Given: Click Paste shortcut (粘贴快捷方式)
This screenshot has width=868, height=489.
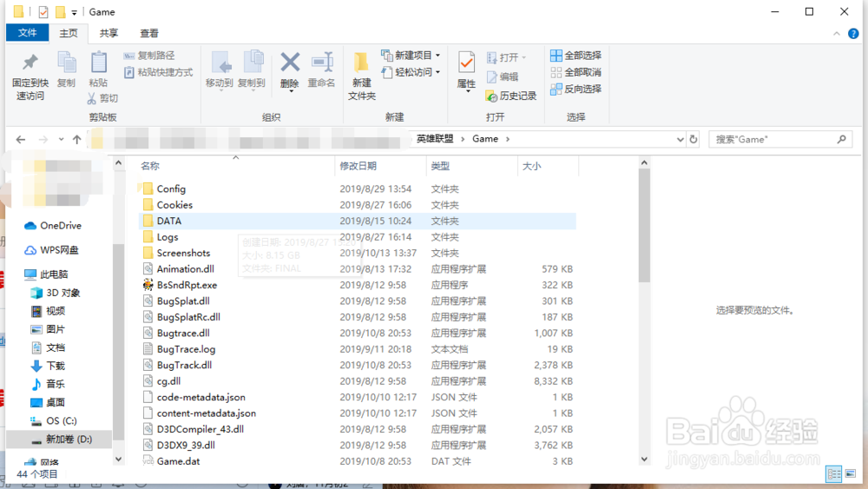Looking at the screenshot, I should (x=158, y=72).
